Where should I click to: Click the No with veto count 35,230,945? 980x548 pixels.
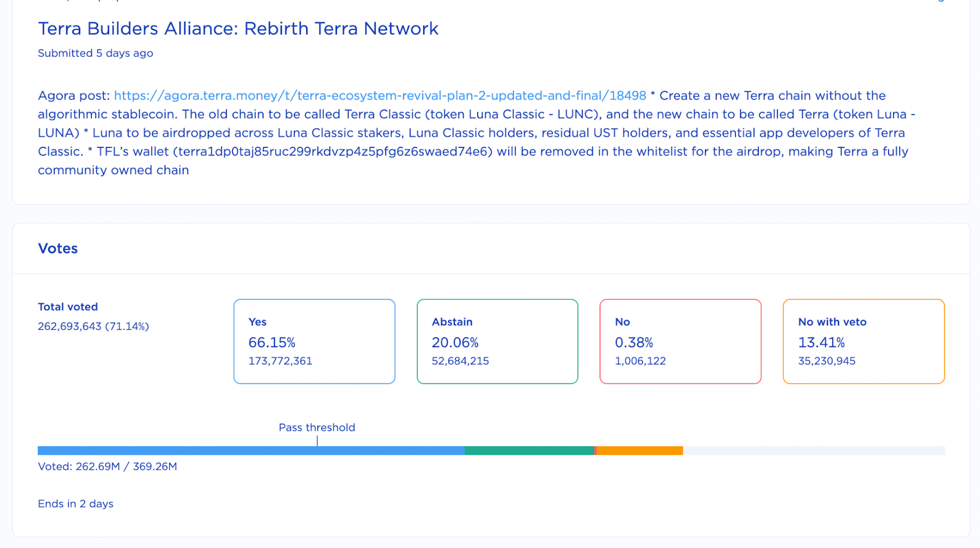[x=826, y=361]
